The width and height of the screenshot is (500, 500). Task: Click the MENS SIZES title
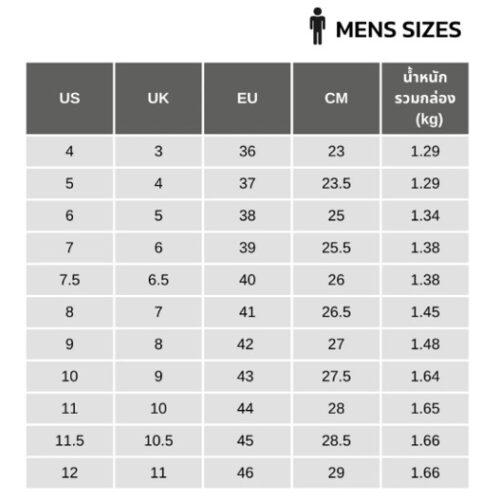coord(399,30)
